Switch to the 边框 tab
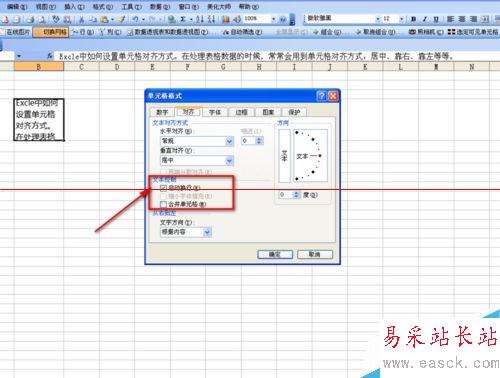The height and width of the screenshot is (378, 500). [x=241, y=112]
